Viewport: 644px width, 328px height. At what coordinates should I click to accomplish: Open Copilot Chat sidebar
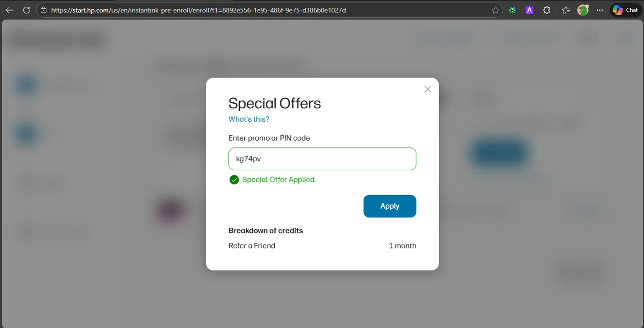pos(625,10)
